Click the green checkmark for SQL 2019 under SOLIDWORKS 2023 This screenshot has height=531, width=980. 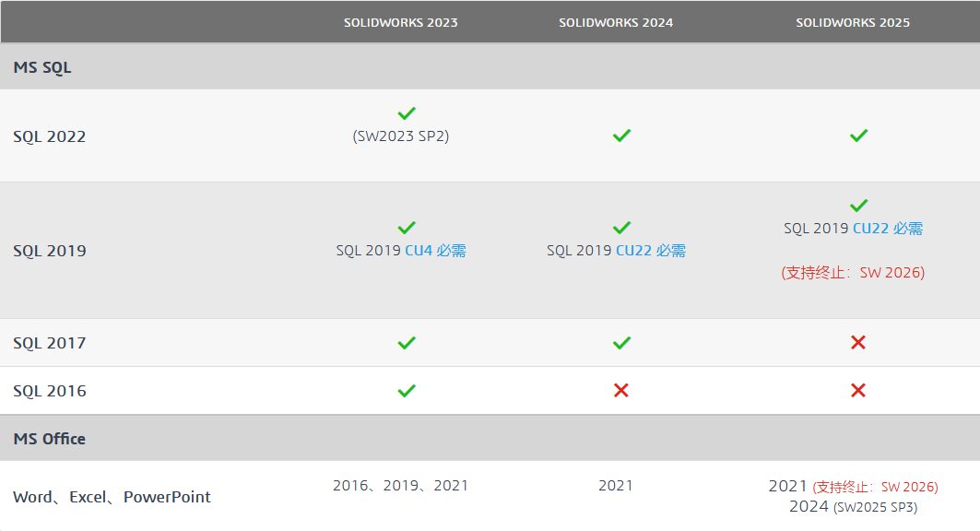407,228
